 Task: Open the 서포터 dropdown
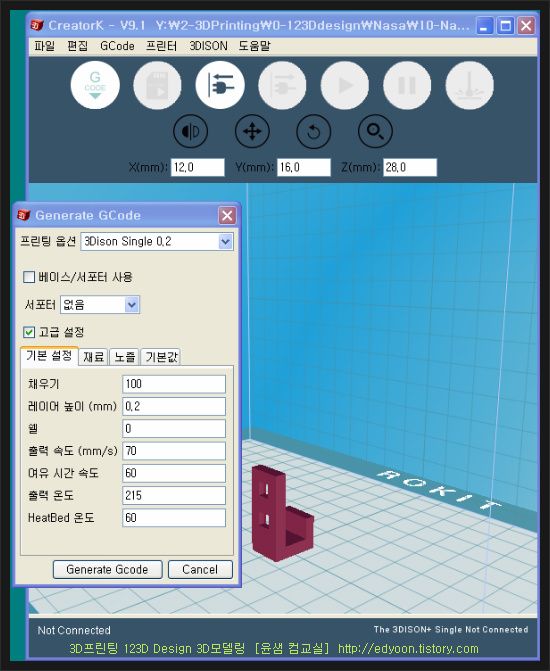(100, 305)
